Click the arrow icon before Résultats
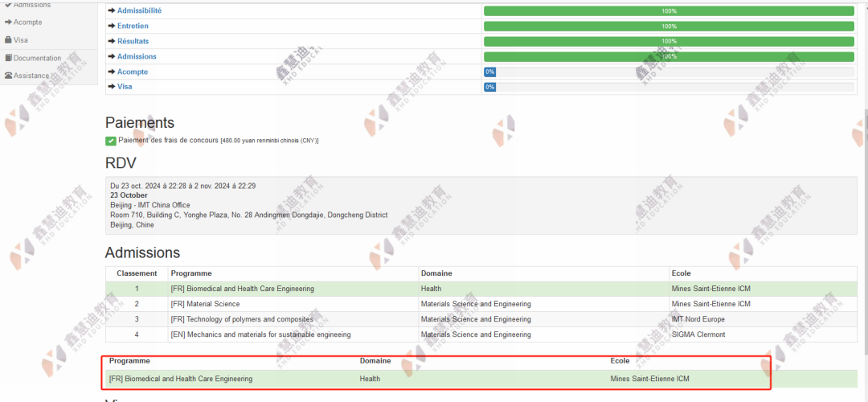 (112, 41)
